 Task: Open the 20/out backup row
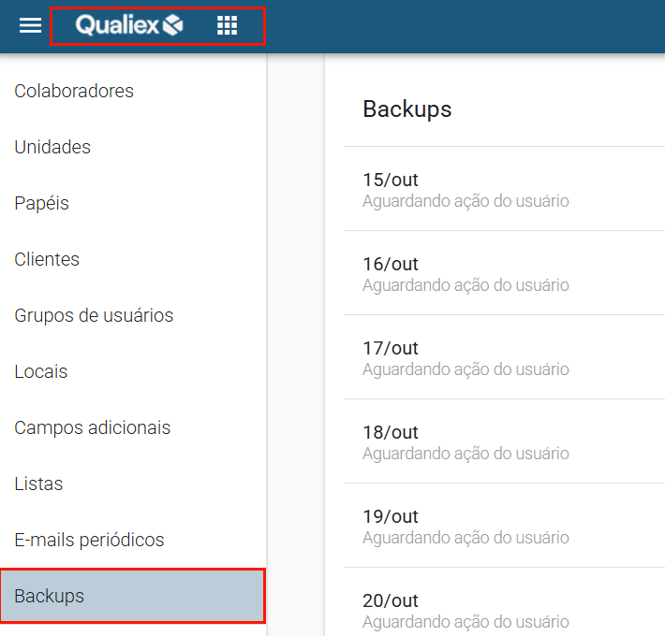click(500, 609)
